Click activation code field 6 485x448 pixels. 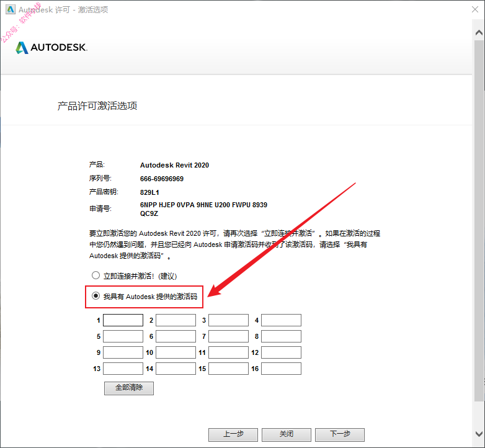176,336
